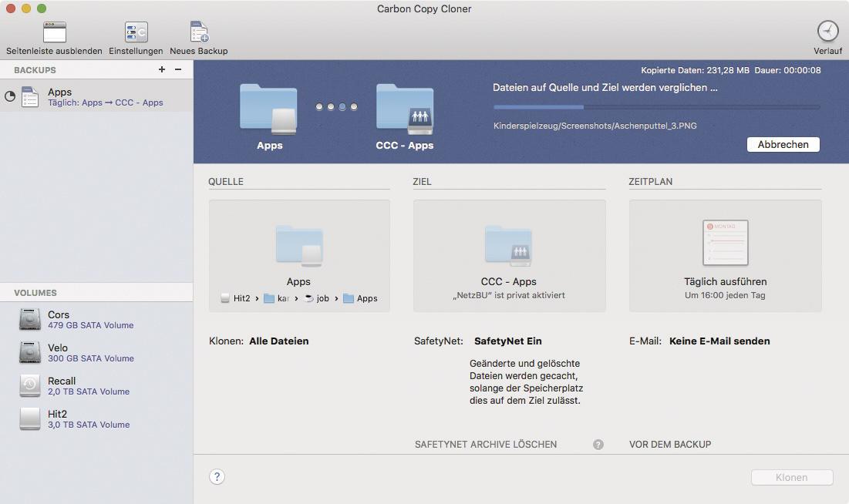Select the Velo volume
Screen dimensions: 849x504
point(96,352)
